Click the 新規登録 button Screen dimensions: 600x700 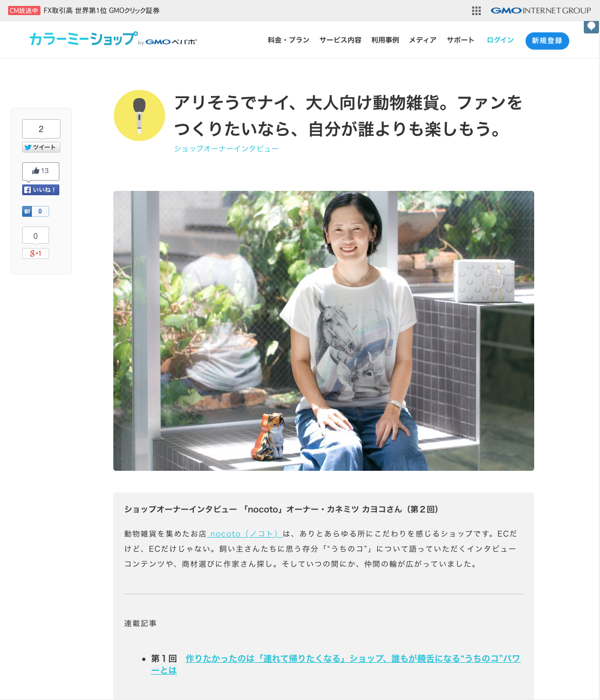(547, 40)
